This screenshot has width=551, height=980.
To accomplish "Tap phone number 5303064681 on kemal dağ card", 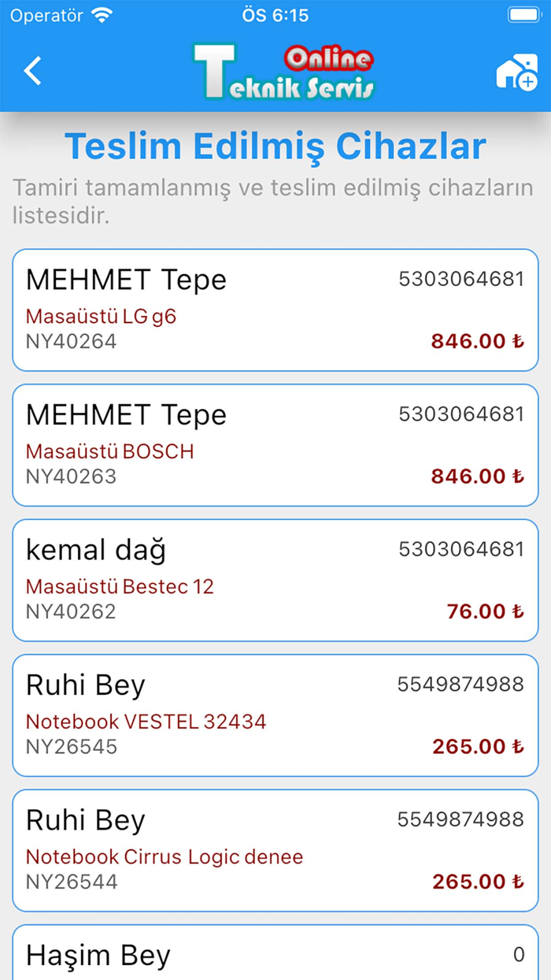I will [462, 548].
